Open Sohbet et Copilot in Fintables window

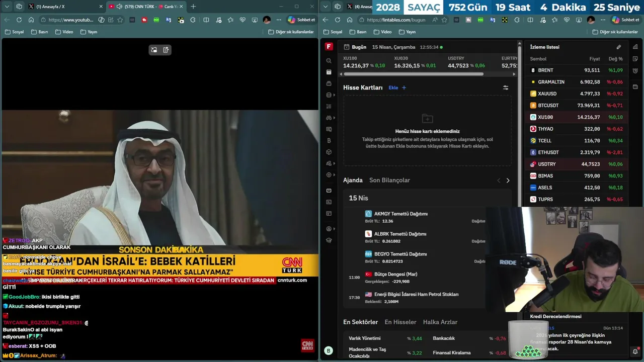pos(625,20)
